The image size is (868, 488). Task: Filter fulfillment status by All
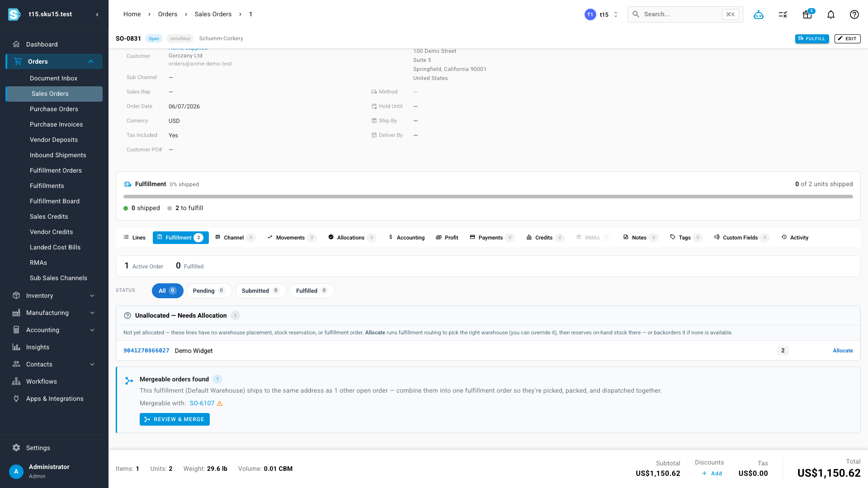pos(167,291)
